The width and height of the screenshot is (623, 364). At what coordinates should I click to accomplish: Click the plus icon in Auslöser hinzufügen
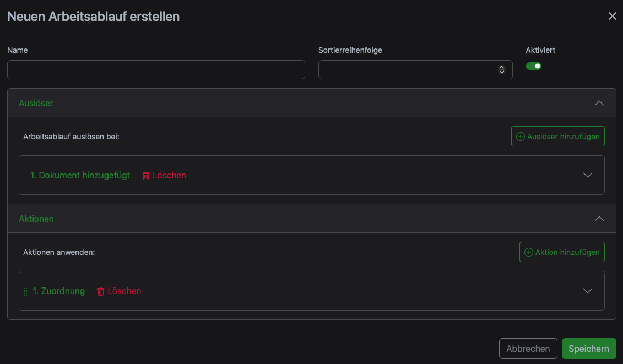520,137
